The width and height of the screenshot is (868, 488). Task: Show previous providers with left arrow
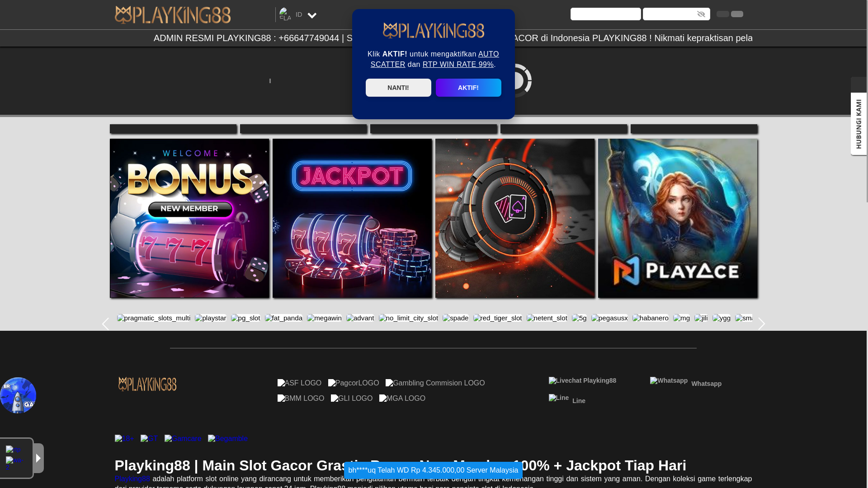[x=105, y=324]
